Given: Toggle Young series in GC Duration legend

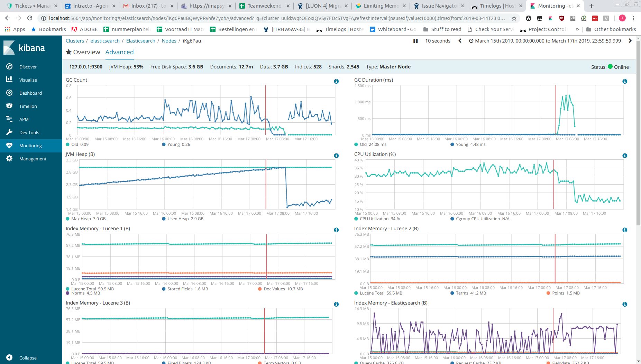Looking at the screenshot, I should [x=468, y=144].
